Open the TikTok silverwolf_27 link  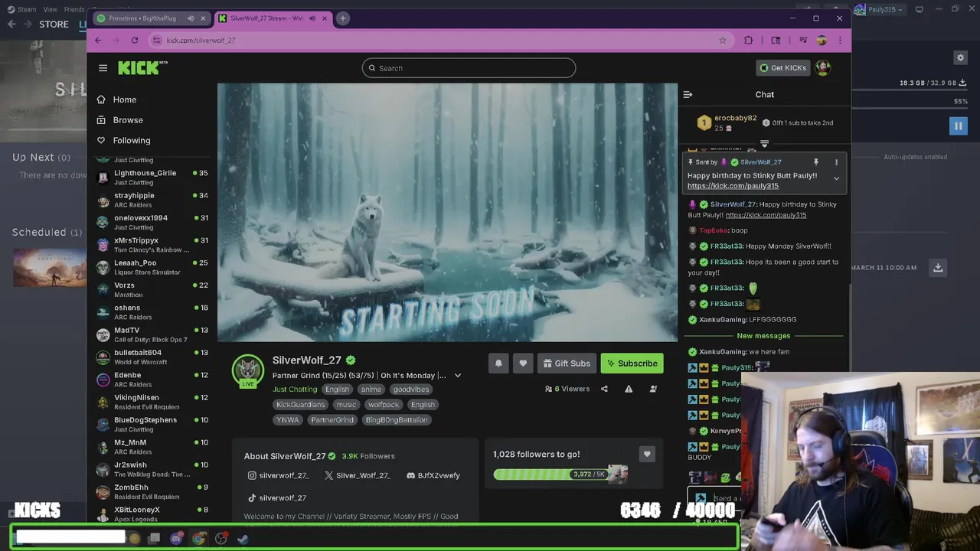[x=276, y=498]
